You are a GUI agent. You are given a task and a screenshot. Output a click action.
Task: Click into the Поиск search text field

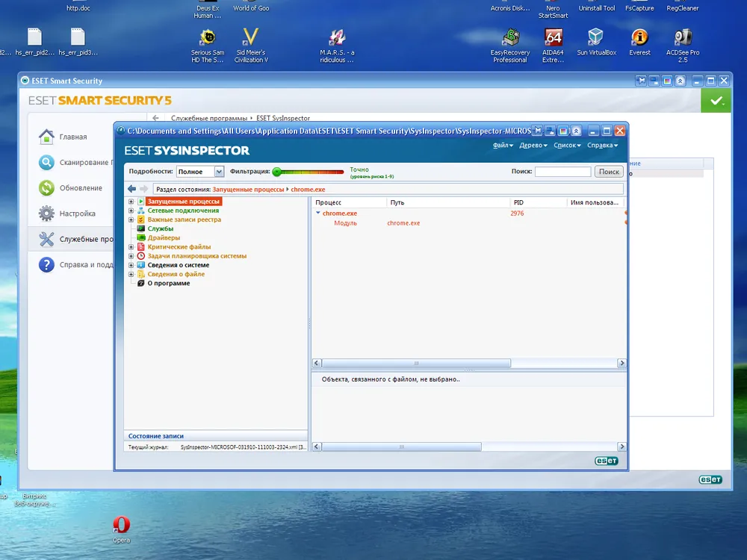click(562, 172)
